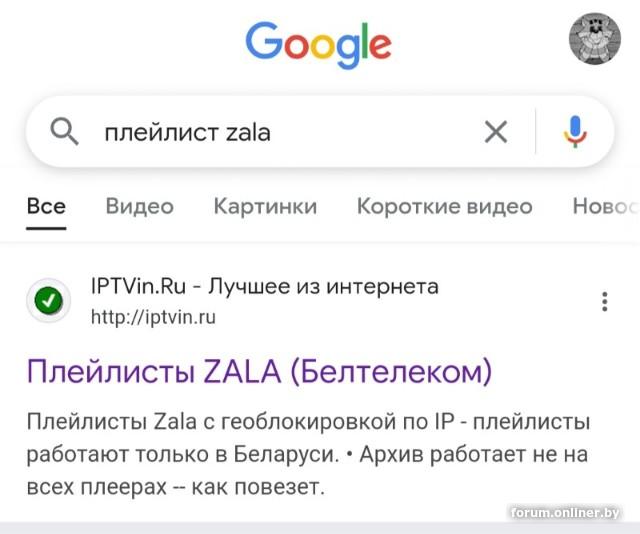Open the account profile avatar

(595, 38)
